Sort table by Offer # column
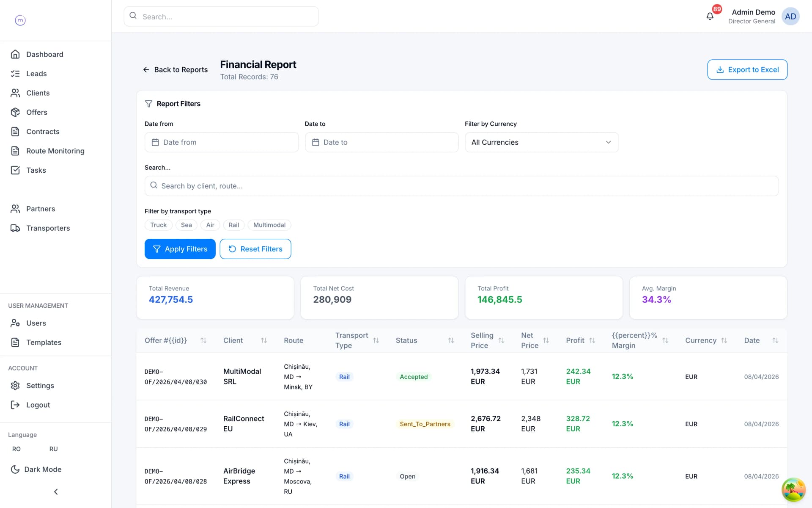 click(x=203, y=340)
